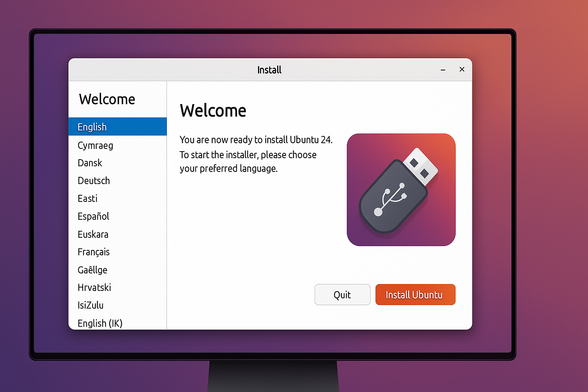Click the Install title in title bar

coord(269,70)
